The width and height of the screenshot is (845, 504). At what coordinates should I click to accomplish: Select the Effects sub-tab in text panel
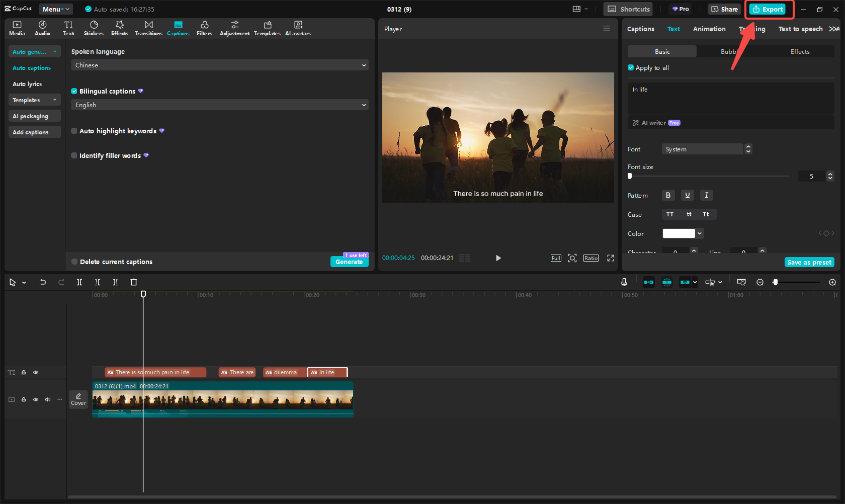[x=800, y=52]
